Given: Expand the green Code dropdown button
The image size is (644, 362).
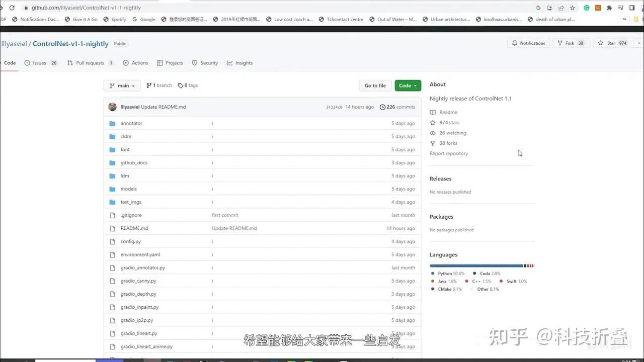Looking at the screenshot, I should [408, 85].
